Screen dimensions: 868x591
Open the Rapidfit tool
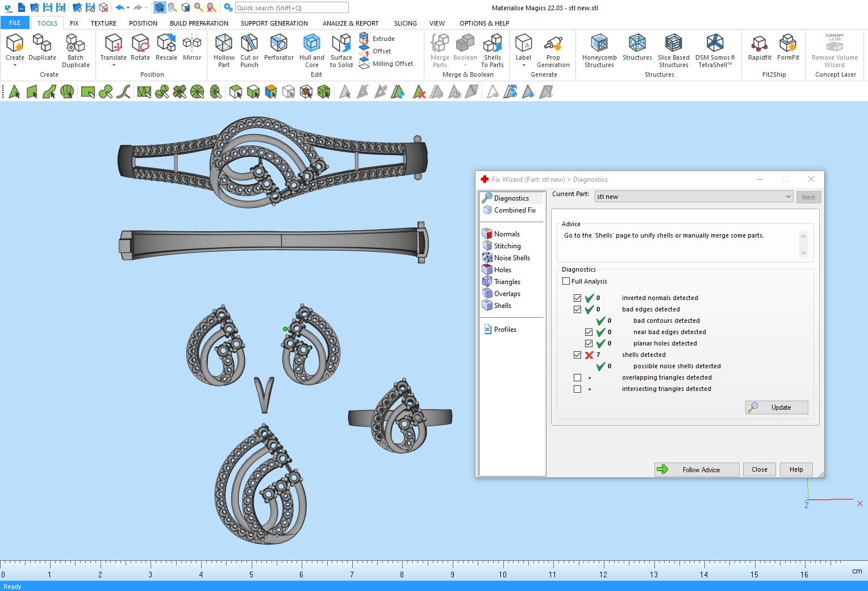759,43
